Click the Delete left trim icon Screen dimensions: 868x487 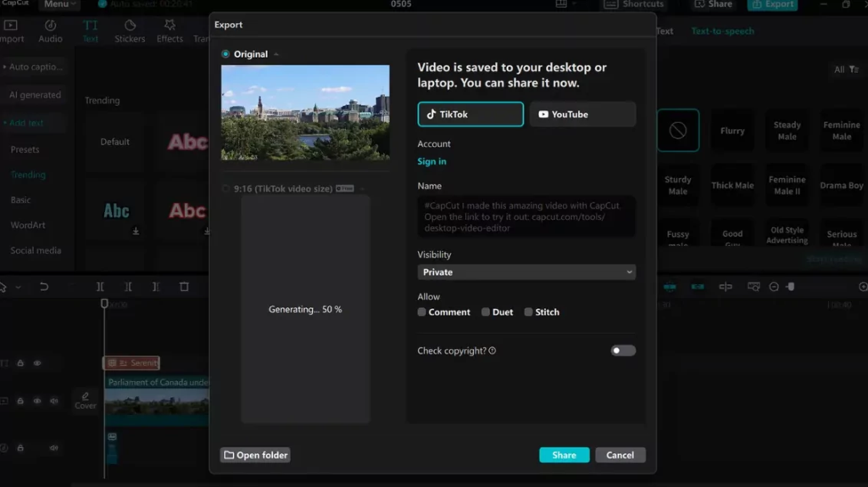coord(128,287)
